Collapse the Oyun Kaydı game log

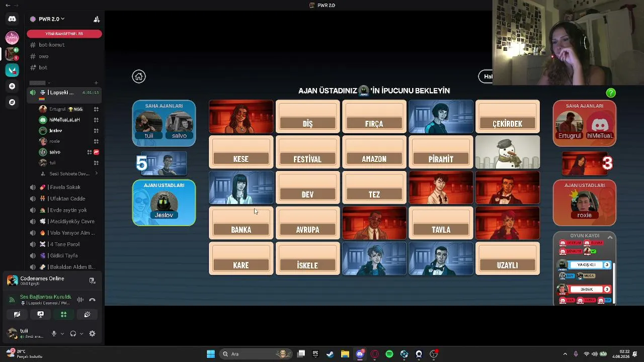(610, 237)
